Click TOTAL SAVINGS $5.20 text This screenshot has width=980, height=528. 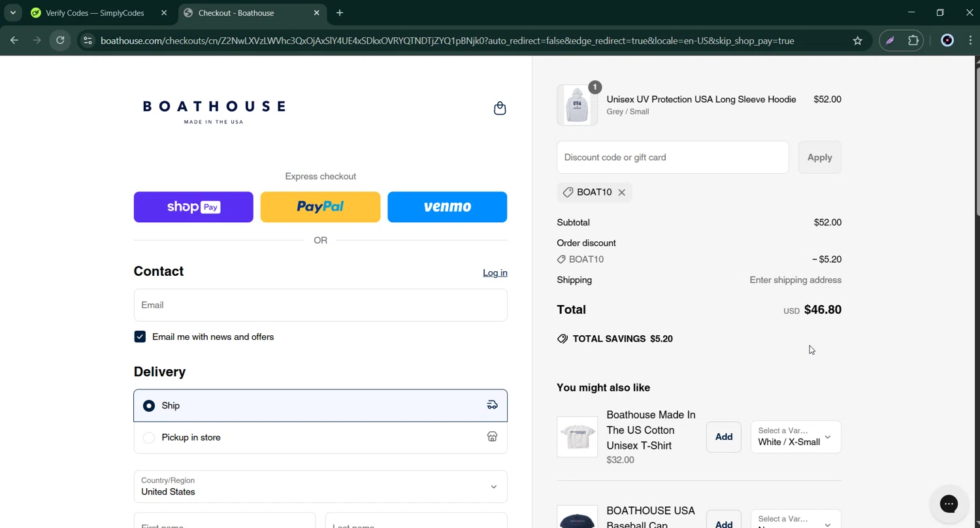[623, 338]
